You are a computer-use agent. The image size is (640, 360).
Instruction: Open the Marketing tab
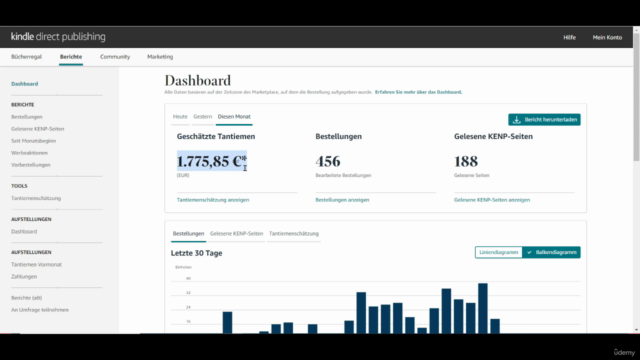[x=160, y=57]
